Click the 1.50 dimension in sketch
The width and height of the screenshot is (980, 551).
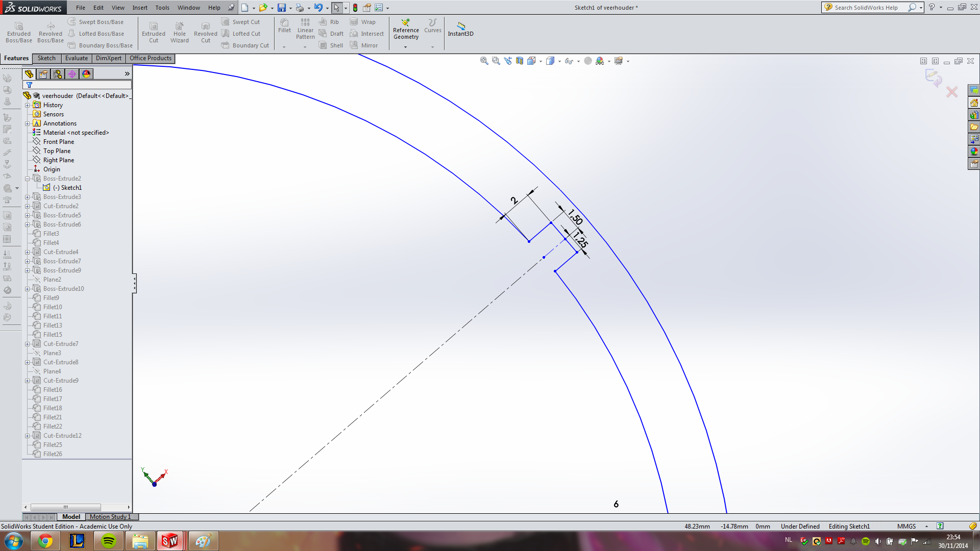pyautogui.click(x=575, y=217)
